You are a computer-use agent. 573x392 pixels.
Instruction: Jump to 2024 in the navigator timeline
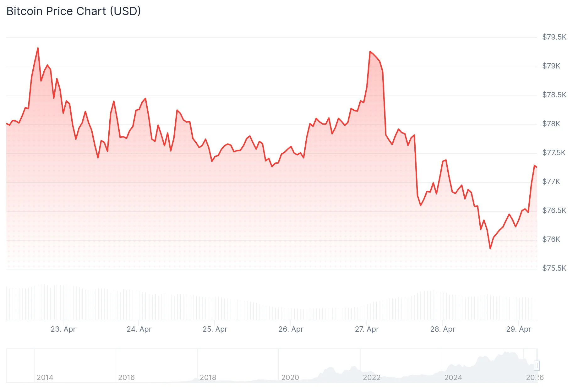click(453, 377)
